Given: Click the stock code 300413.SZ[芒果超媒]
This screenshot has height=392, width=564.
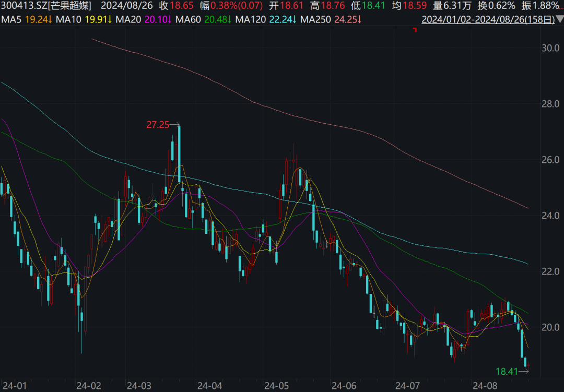Looking at the screenshot, I should click(x=46, y=6).
